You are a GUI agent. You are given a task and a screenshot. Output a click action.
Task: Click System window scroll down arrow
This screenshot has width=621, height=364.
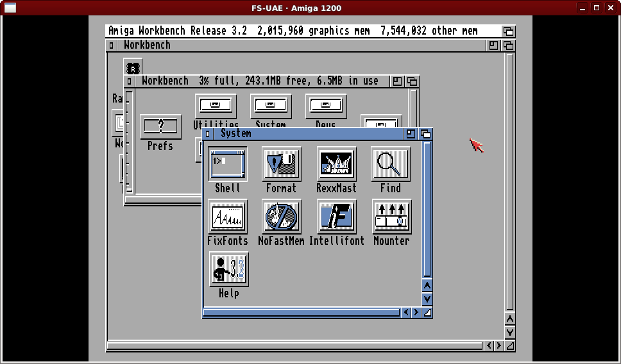[x=427, y=299]
